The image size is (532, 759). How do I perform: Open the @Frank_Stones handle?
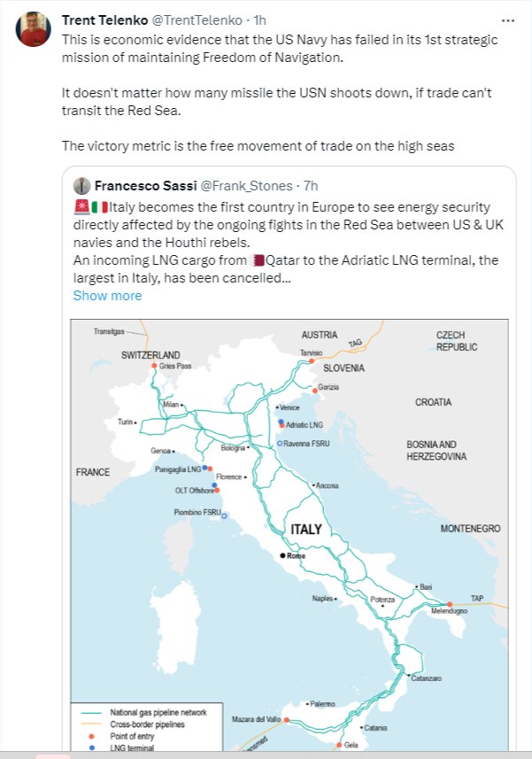[x=246, y=186]
